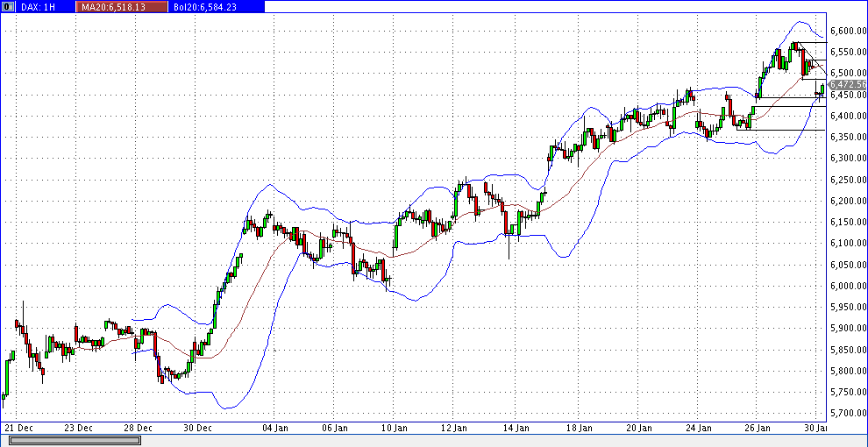
Task: Click the 5,700.00 price axis label
Action: [848, 413]
